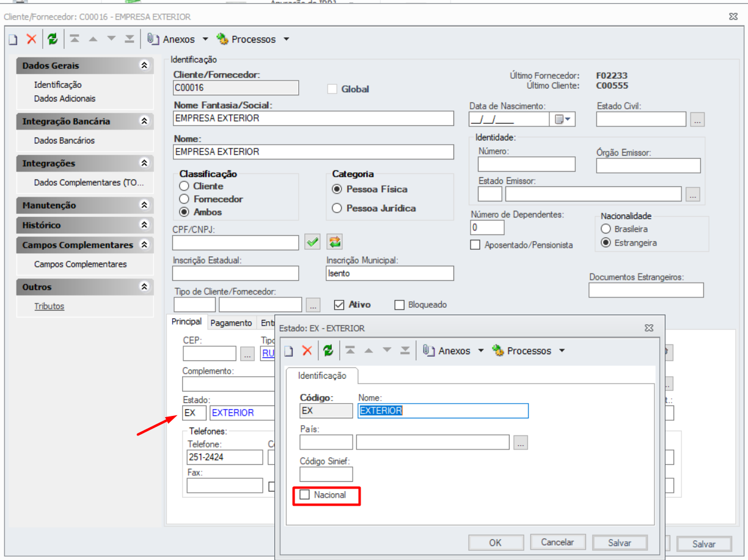Collapse the Histórico sidebar section

[144, 225]
